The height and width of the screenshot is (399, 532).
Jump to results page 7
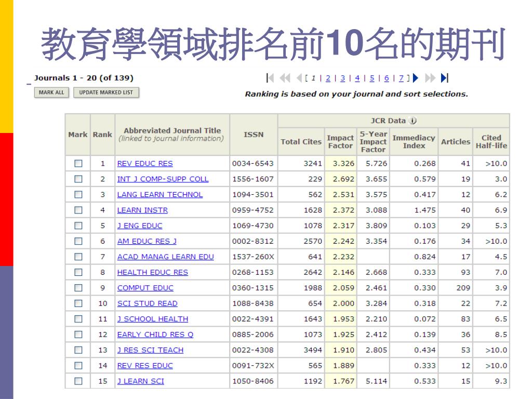(x=401, y=78)
